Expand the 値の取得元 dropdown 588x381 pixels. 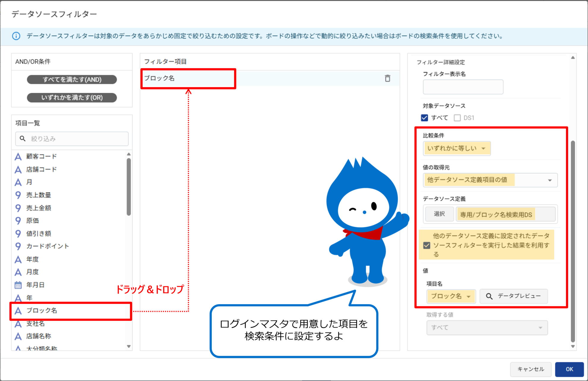coord(490,180)
